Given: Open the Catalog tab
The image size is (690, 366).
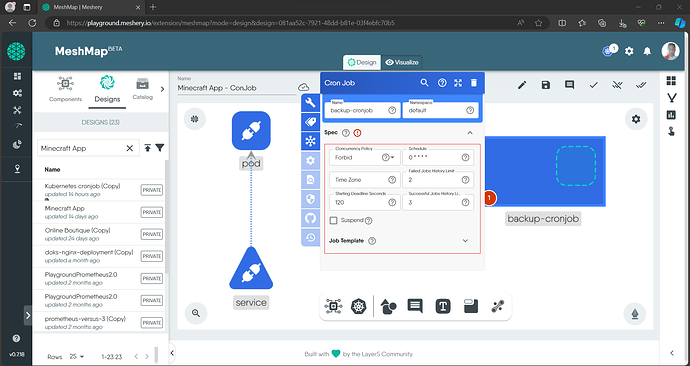Looking at the screenshot, I should coord(143,89).
